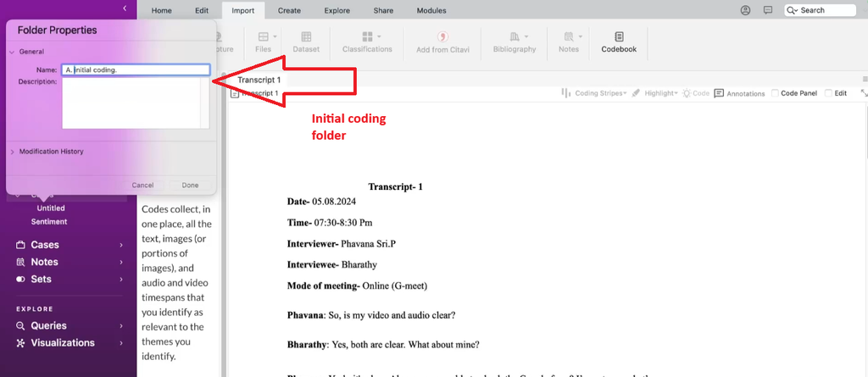Expand the Notes section chevron in sidebar
This screenshot has height=377, width=868.
pyautogui.click(x=121, y=262)
